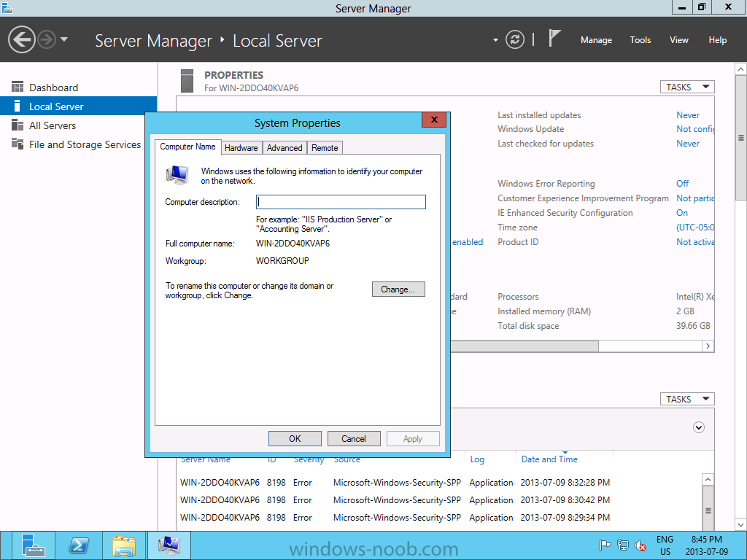
Task: Click the System Properties taskbar icon
Action: point(169,545)
